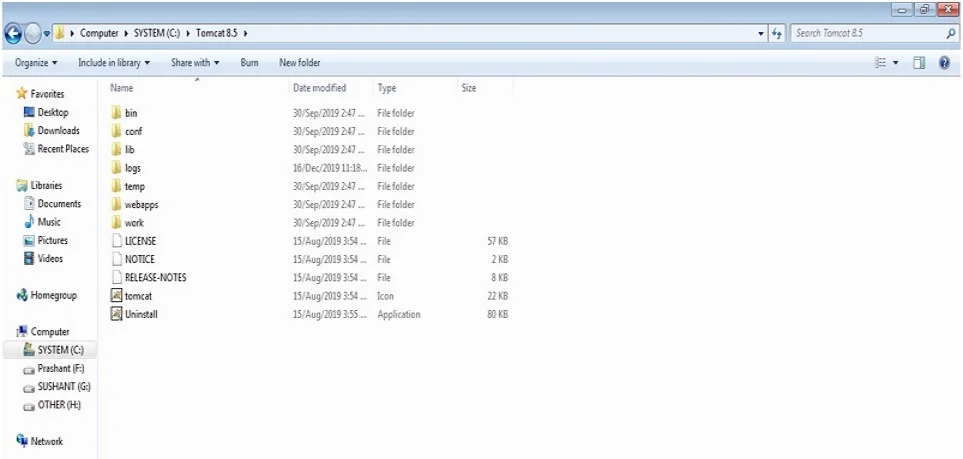Viewport: 963px width, 459px height.
Task: Click SYSTEM (C:) in the address breadcrumb
Action: 157,33
